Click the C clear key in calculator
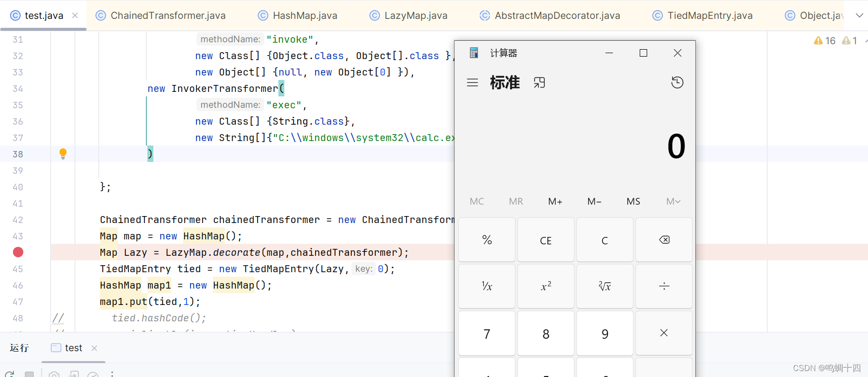Image resolution: width=868 pixels, height=377 pixels. 605,240
